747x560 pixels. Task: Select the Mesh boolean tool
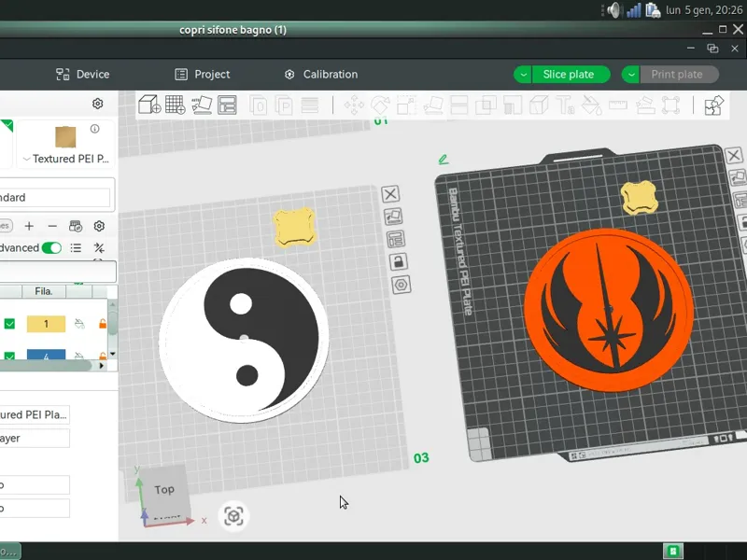coord(486,105)
